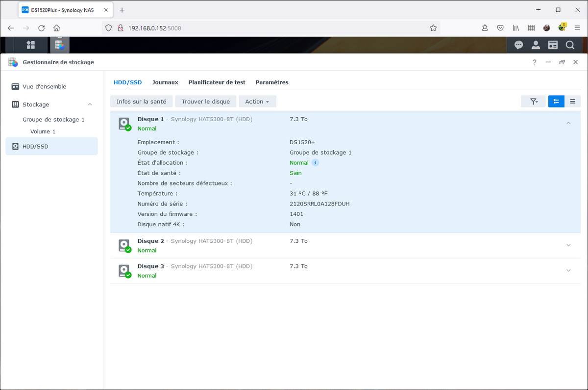The height and width of the screenshot is (390, 588).
Task: Click Disque 2 title text
Action: 151,241
